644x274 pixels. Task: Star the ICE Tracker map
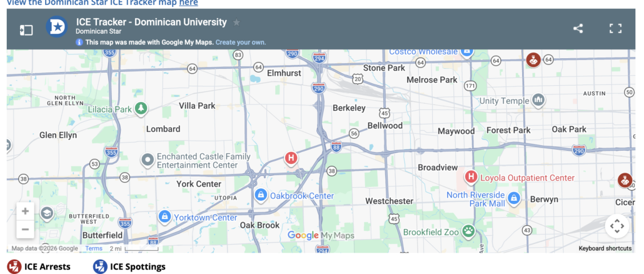(236, 23)
